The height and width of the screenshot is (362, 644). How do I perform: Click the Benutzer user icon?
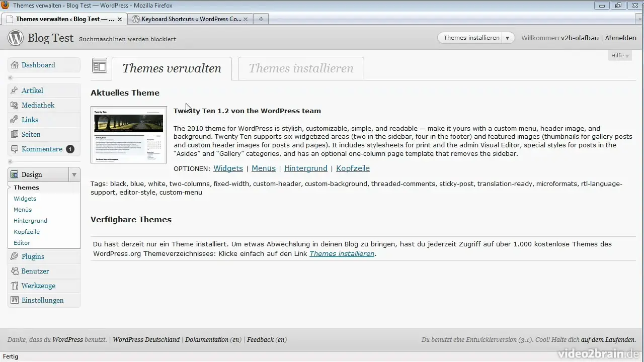15,271
